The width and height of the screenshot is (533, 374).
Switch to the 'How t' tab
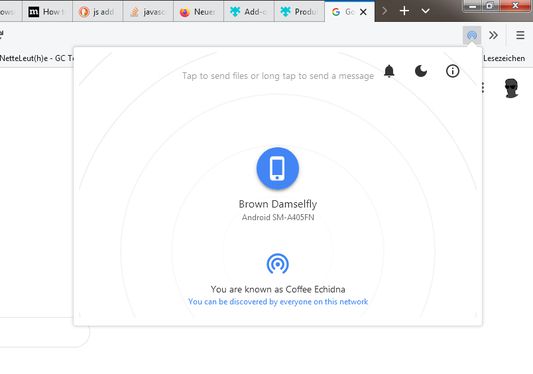point(47,12)
